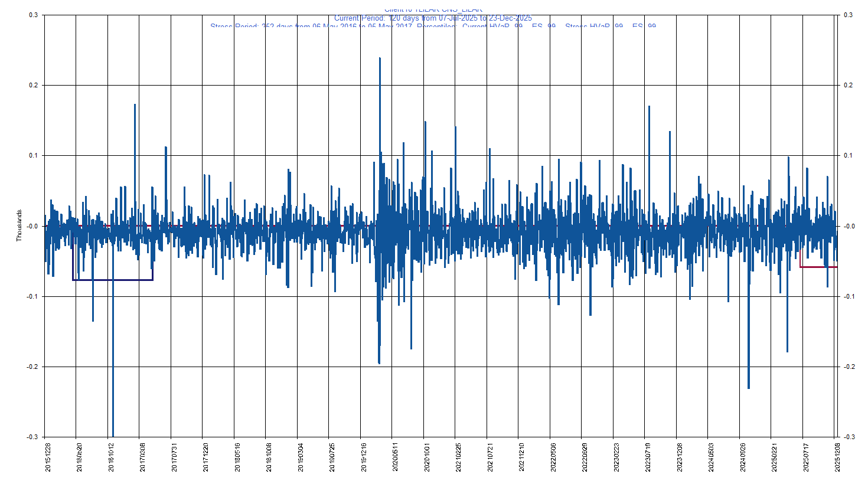Click the left axis 0.2 label
The height and width of the screenshot is (484, 868).
tap(34, 85)
